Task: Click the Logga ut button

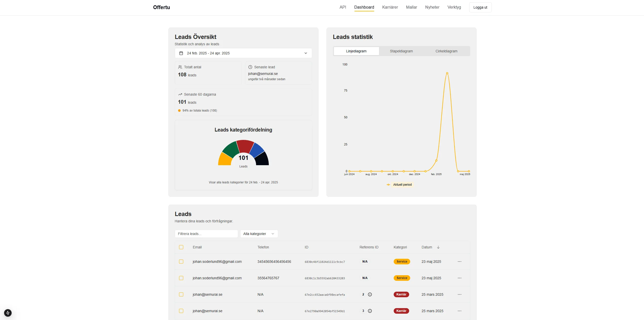Action: [x=480, y=7]
